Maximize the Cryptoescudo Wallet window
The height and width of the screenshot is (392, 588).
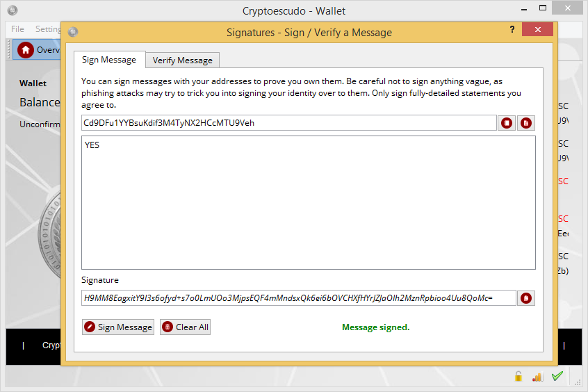point(543,8)
